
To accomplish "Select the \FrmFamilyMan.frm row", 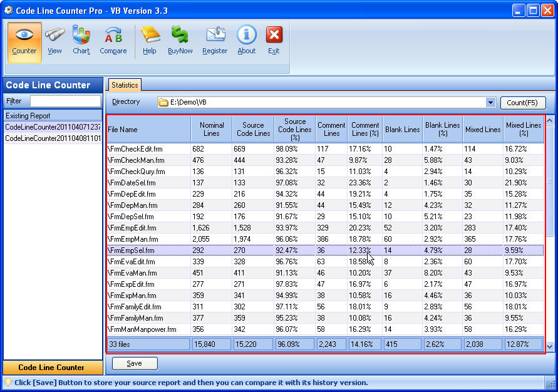I will pyautogui.click(x=325, y=318).
